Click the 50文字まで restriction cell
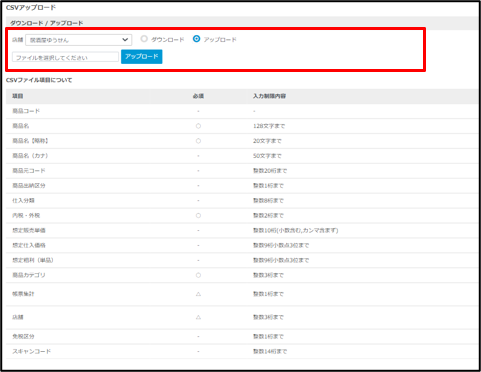The height and width of the screenshot is (372, 481). 267,156
